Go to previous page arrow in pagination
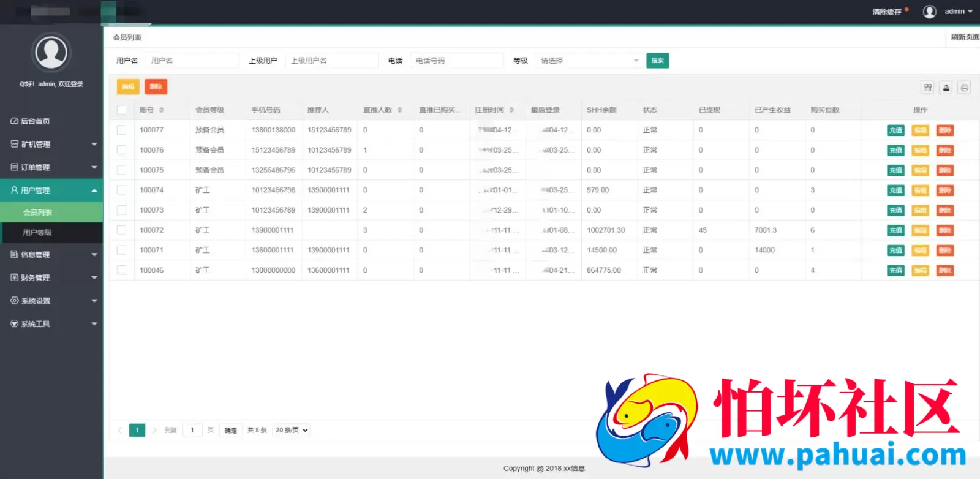This screenshot has width=980, height=479. (119, 430)
